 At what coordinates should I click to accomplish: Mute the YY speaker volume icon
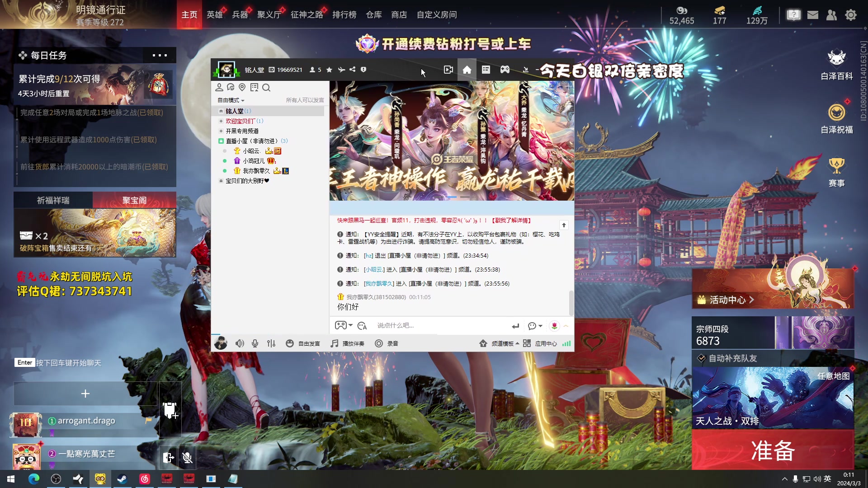coord(240,343)
